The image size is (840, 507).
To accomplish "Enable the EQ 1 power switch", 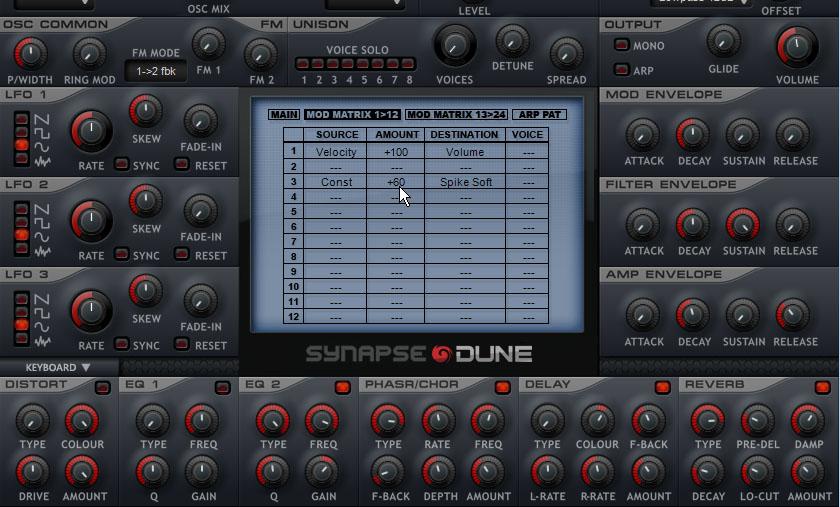I will 222,387.
